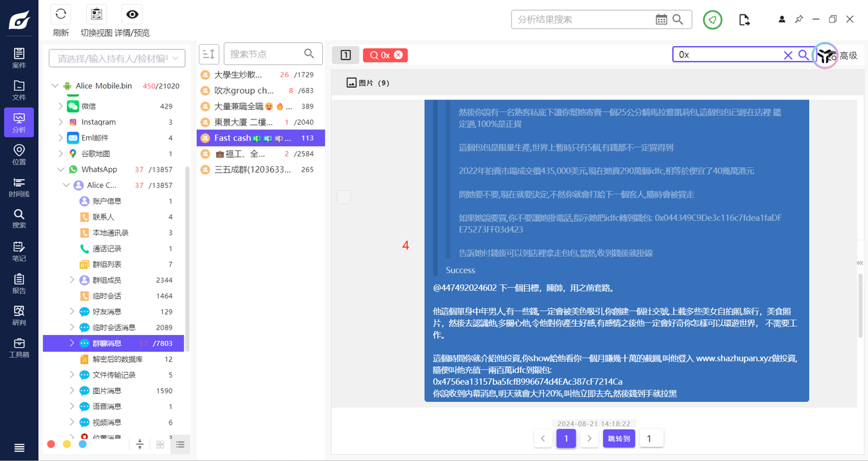Image resolution: width=868 pixels, height=461 pixels.
Task: Click the green bell notification icon
Action: pos(713,20)
